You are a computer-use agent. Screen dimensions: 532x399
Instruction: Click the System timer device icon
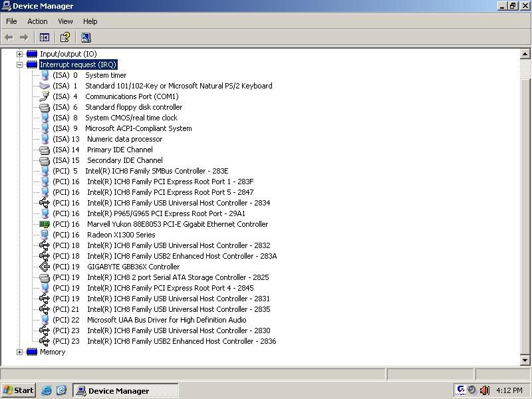[45, 75]
